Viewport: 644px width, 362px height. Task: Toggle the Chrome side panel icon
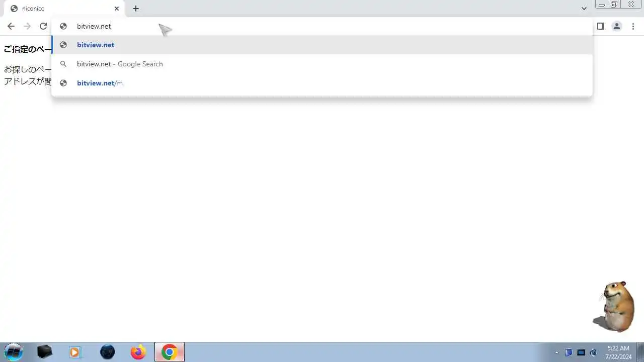601,26
